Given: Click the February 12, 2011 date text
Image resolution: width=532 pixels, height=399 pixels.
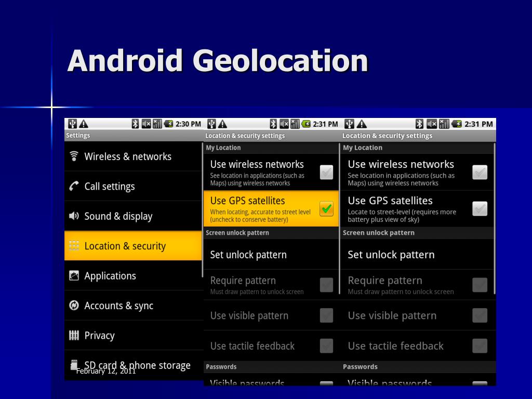Looking at the screenshot, I should click(x=106, y=371).
